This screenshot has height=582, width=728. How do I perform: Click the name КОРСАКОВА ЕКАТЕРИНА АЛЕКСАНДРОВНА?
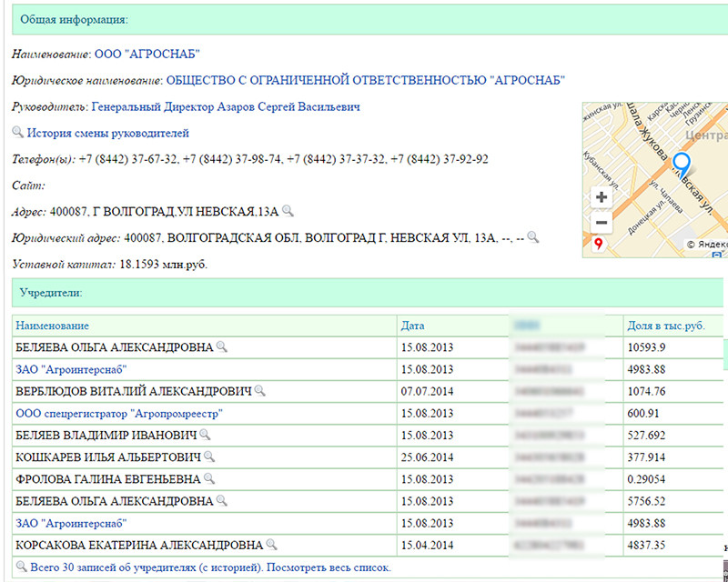pyautogui.click(x=139, y=545)
